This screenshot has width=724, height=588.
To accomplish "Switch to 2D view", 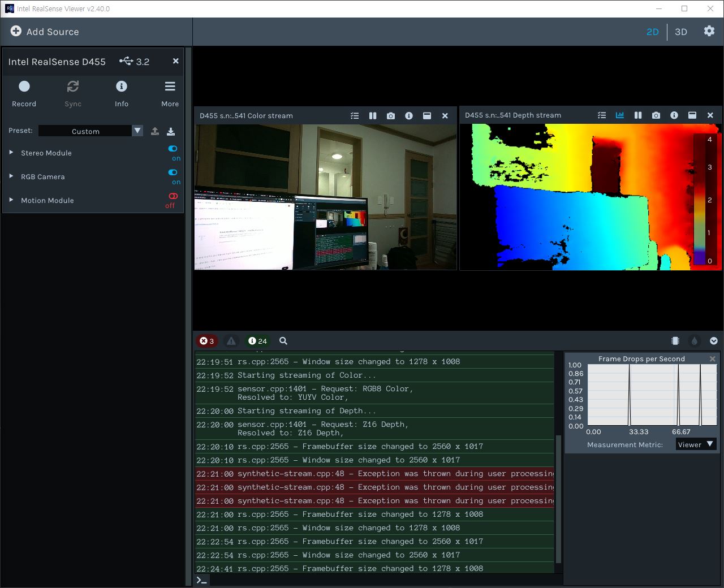I will pyautogui.click(x=653, y=32).
